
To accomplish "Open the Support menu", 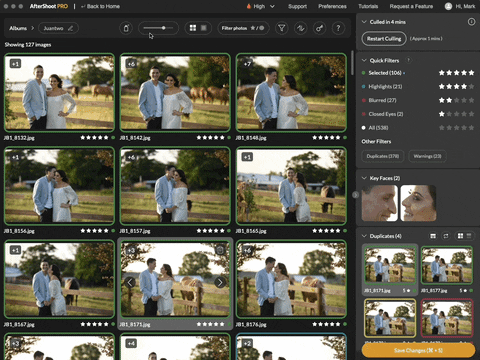I will tap(297, 6).
